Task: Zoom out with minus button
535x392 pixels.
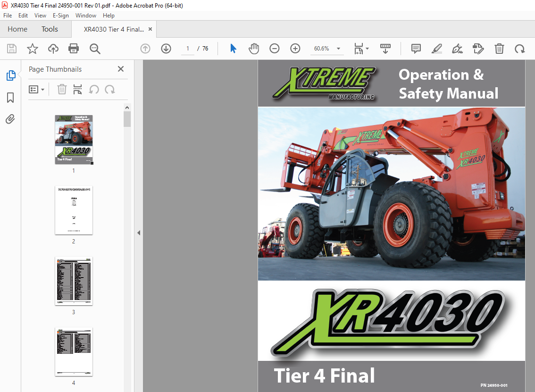Action: coord(274,49)
